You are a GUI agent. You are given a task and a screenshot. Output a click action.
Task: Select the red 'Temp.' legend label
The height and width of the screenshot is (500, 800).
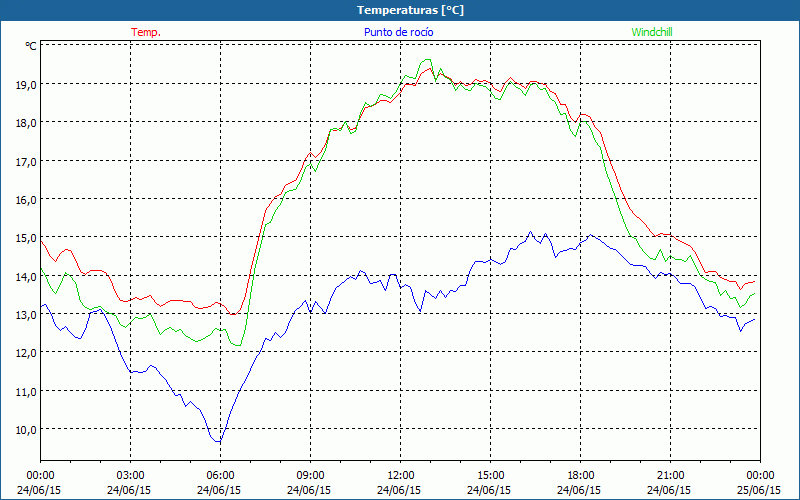coord(146,32)
